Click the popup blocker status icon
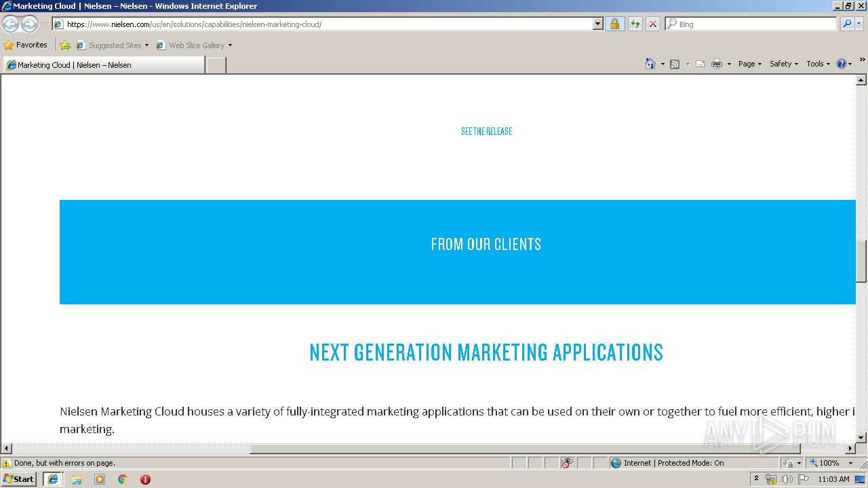This screenshot has width=868, height=488. (x=567, y=463)
